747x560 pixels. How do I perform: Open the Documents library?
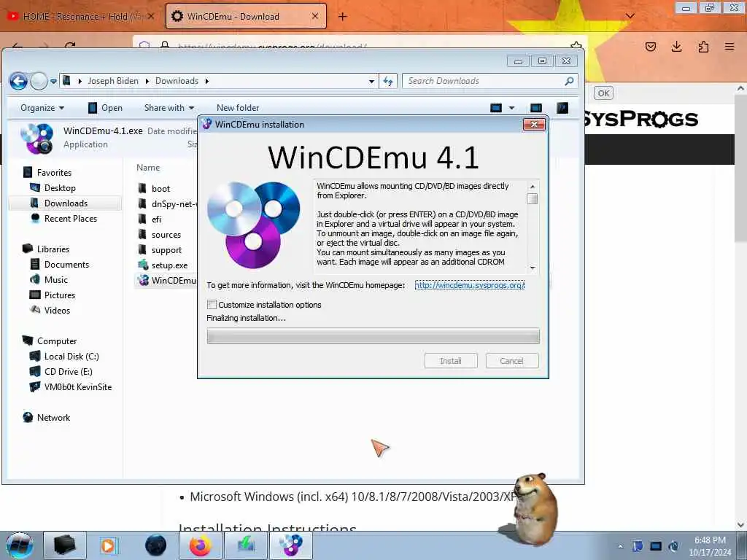pos(60,264)
